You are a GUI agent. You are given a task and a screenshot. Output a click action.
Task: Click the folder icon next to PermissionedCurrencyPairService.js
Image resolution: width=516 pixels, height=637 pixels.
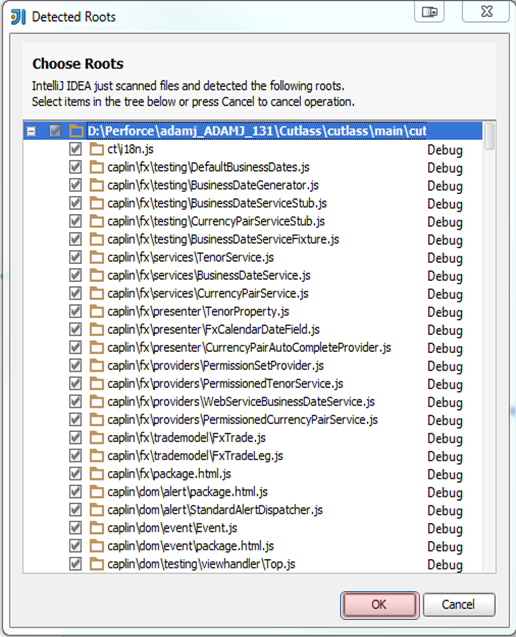[96, 420]
